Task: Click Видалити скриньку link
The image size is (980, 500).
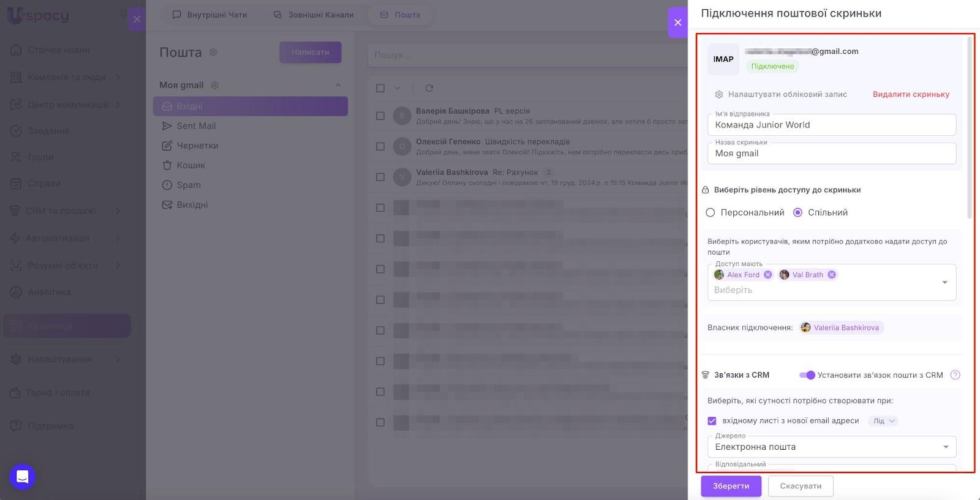Action: [911, 94]
